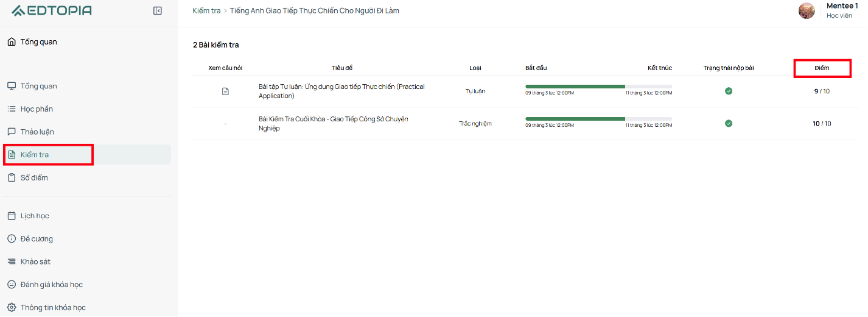Click the progress bar of the Tự luận test
Screen dimensions: 868x317
click(598, 87)
